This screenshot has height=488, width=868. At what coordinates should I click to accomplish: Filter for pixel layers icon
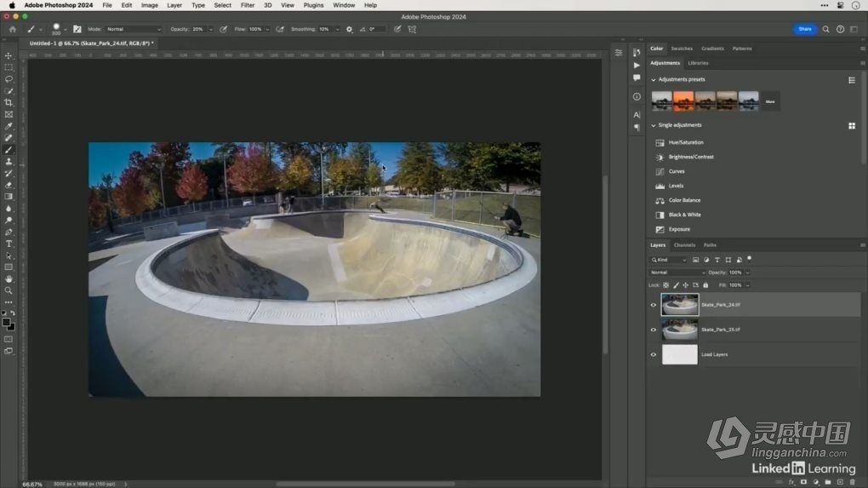point(696,260)
